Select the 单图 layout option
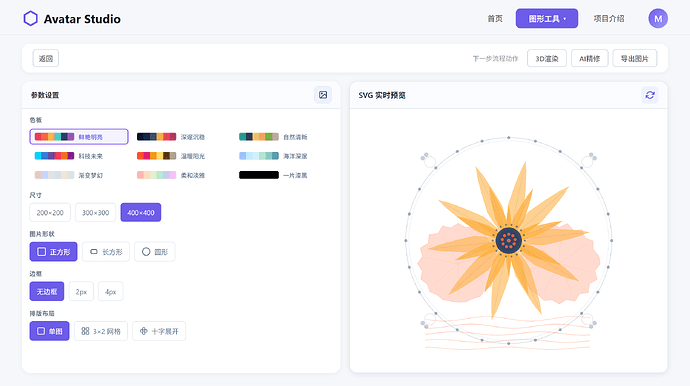The width and height of the screenshot is (690, 386). (x=49, y=331)
